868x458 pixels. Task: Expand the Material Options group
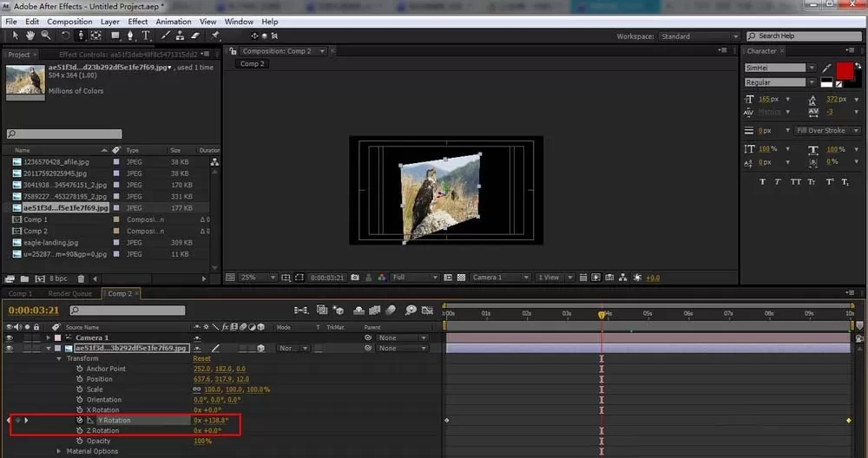point(59,451)
